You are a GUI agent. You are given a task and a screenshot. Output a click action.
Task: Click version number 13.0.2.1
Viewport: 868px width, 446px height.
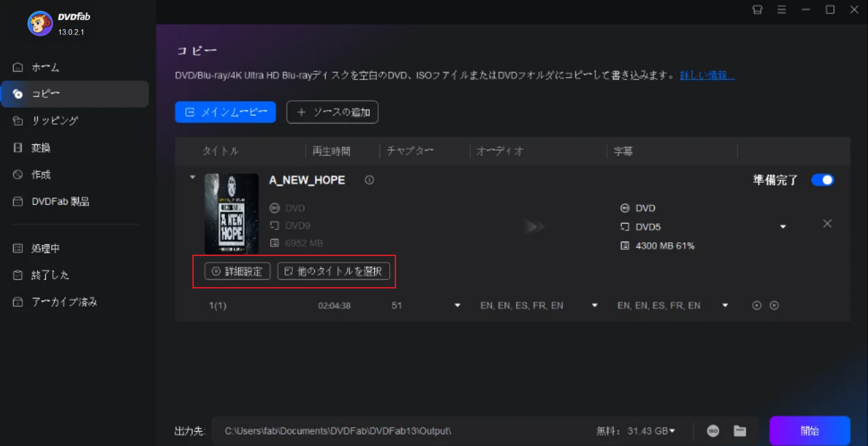coord(71,32)
